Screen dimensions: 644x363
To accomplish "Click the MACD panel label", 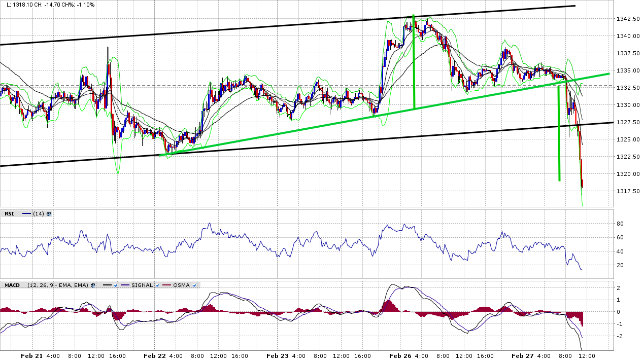I will (x=12, y=285).
